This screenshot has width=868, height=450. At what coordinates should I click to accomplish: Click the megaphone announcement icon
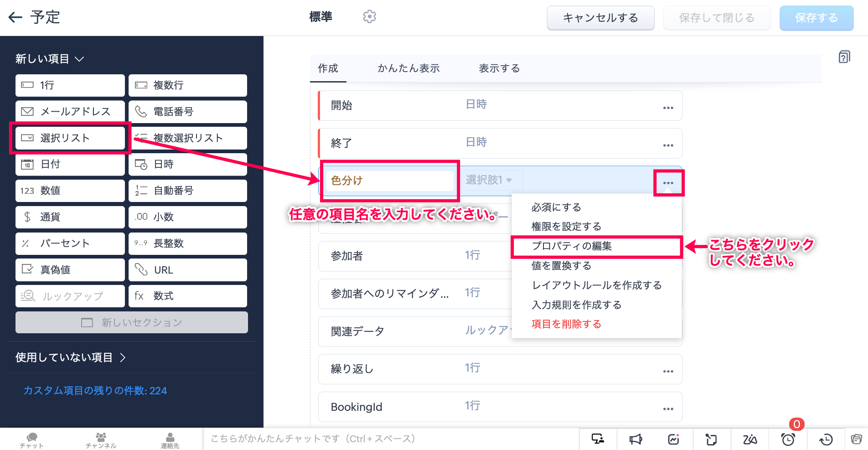click(x=635, y=439)
